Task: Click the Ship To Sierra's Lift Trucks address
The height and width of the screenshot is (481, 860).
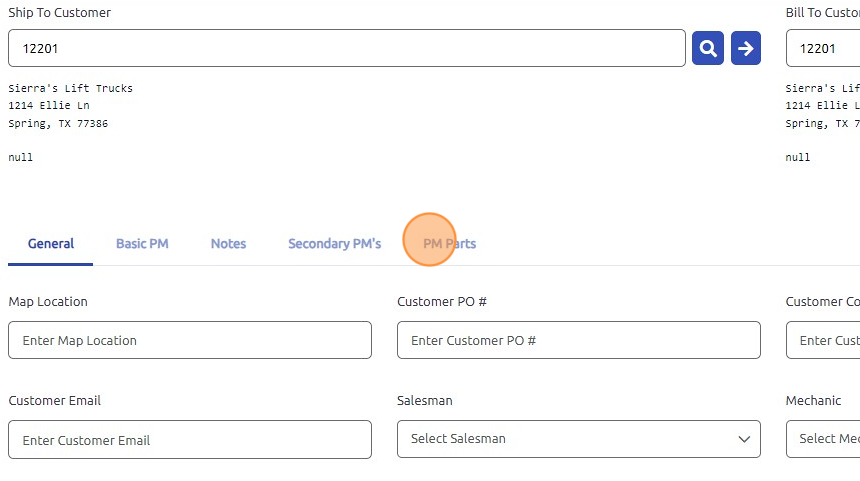Action: click(70, 106)
